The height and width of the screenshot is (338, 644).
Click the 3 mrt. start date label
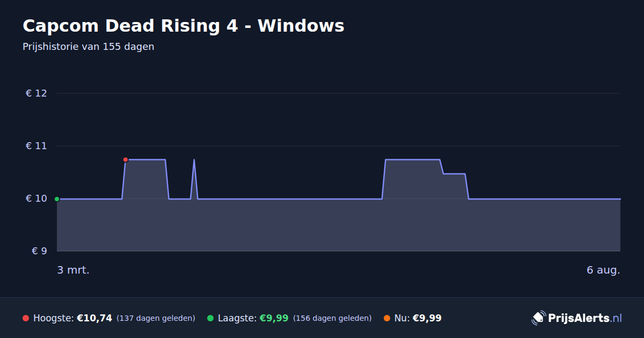pyautogui.click(x=74, y=270)
